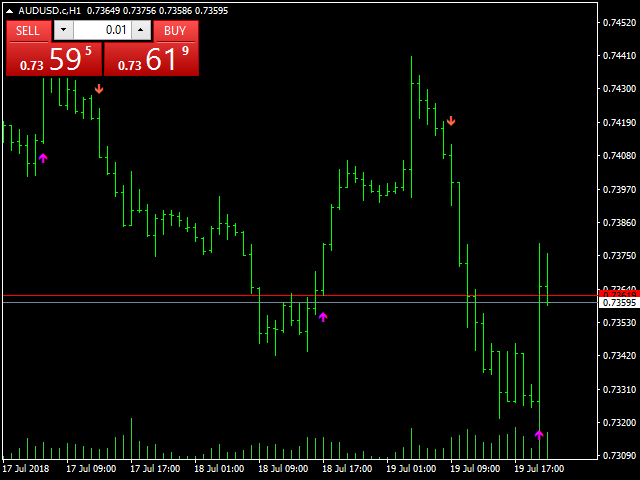Screen dimensions: 640x480
Task: Click the BUY button
Action: [x=176, y=31]
